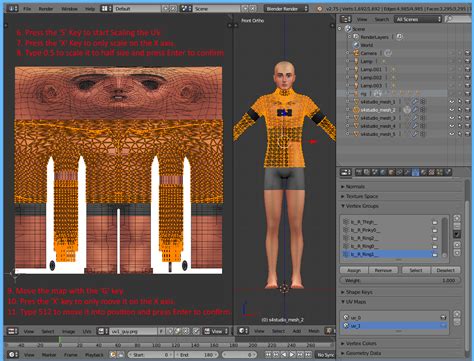Screen dimensions: 474x361
Task: Click the remove vertex group minus button
Action: tap(457, 226)
